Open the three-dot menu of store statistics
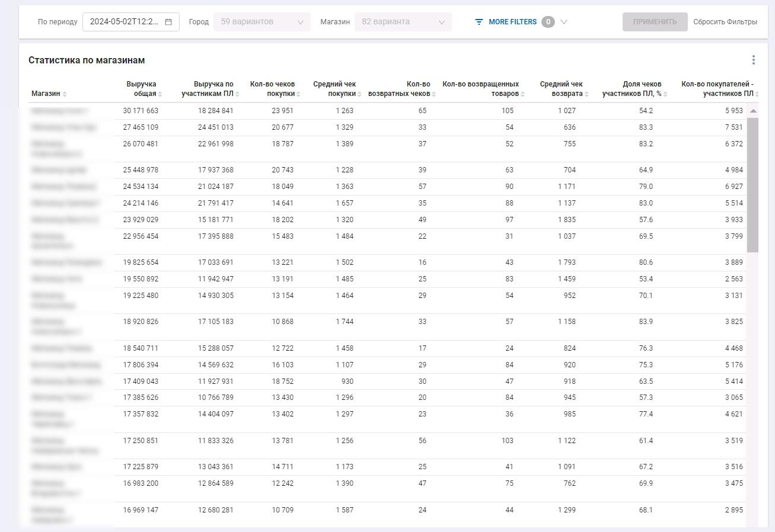Image resolution: width=775 pixels, height=532 pixels. point(753,60)
